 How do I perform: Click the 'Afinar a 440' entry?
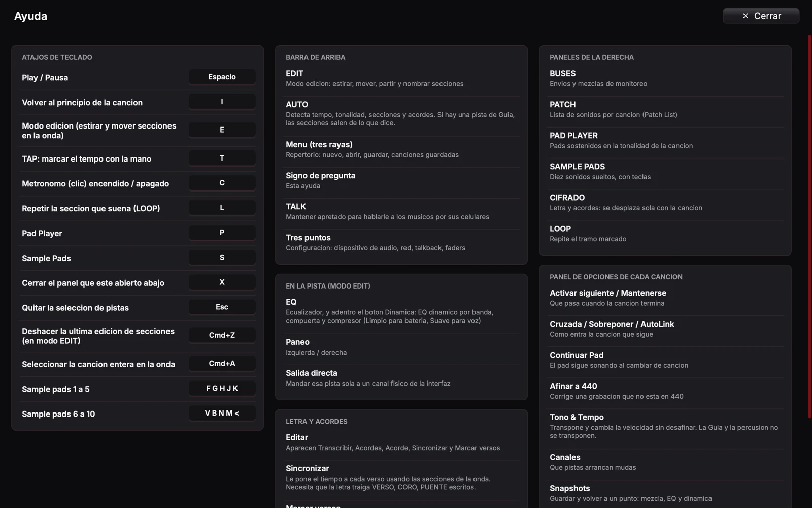[665, 391]
